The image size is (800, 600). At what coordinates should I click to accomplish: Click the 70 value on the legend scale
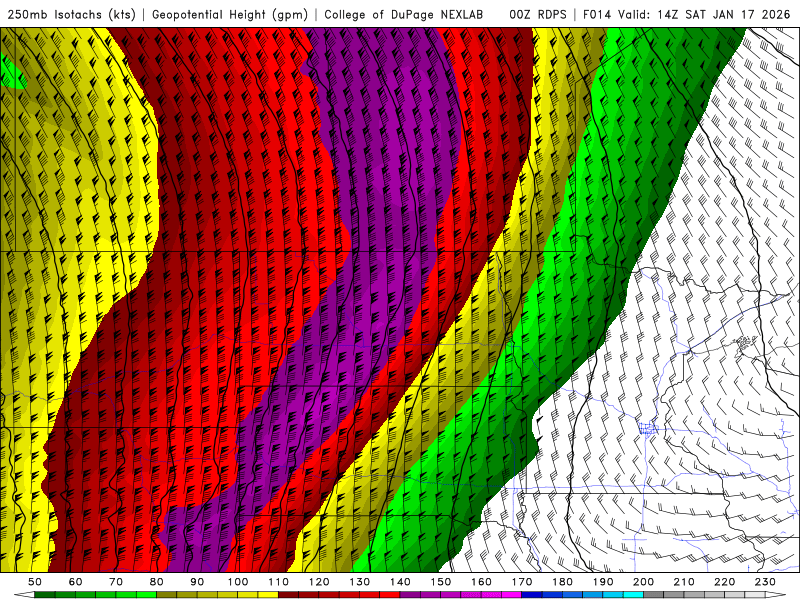[x=116, y=582]
